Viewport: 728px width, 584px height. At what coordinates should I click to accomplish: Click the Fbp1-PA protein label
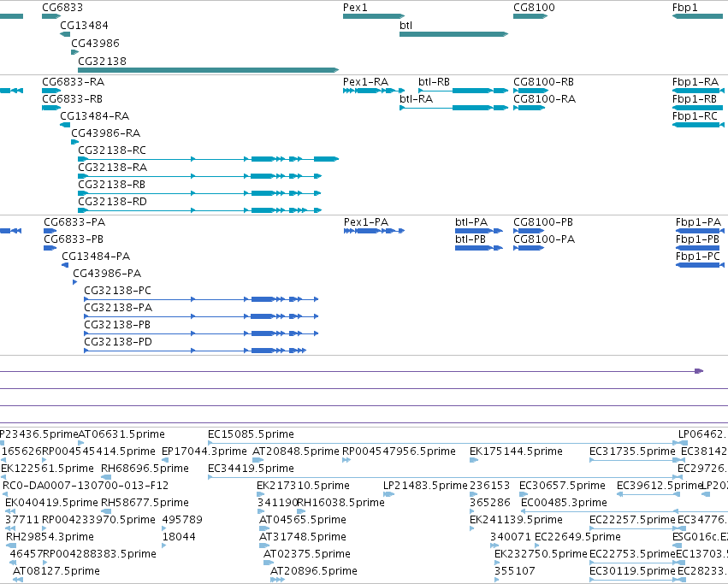point(699,222)
